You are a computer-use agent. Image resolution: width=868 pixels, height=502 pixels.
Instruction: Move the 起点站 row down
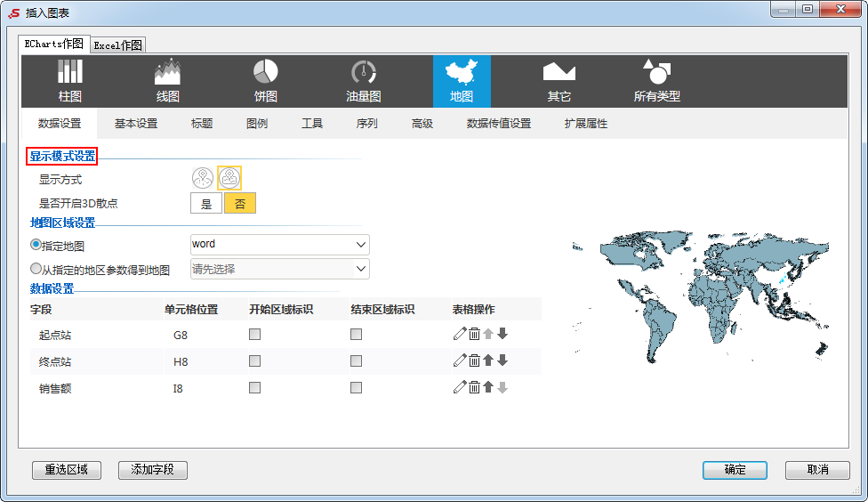tap(502, 334)
